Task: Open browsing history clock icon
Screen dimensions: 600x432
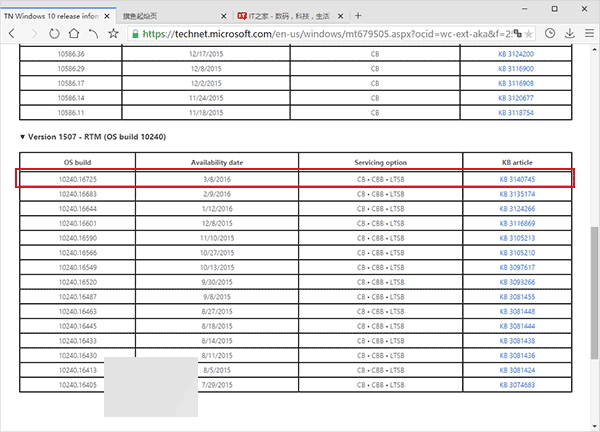Action: pyautogui.click(x=550, y=34)
